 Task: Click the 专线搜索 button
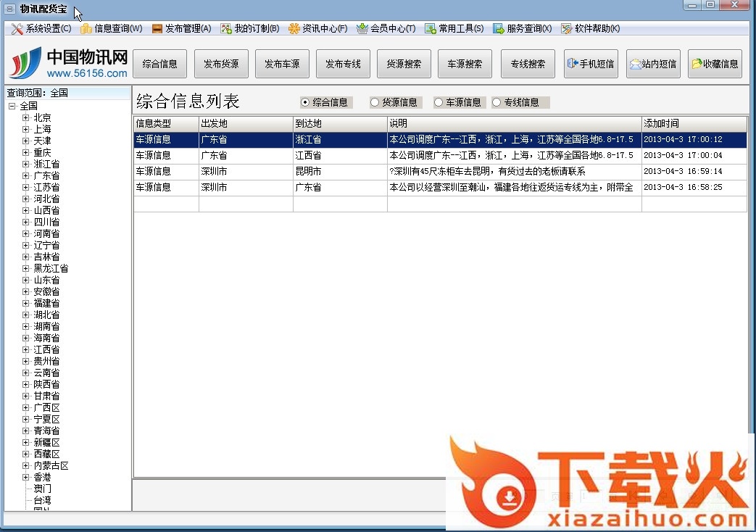tap(528, 64)
